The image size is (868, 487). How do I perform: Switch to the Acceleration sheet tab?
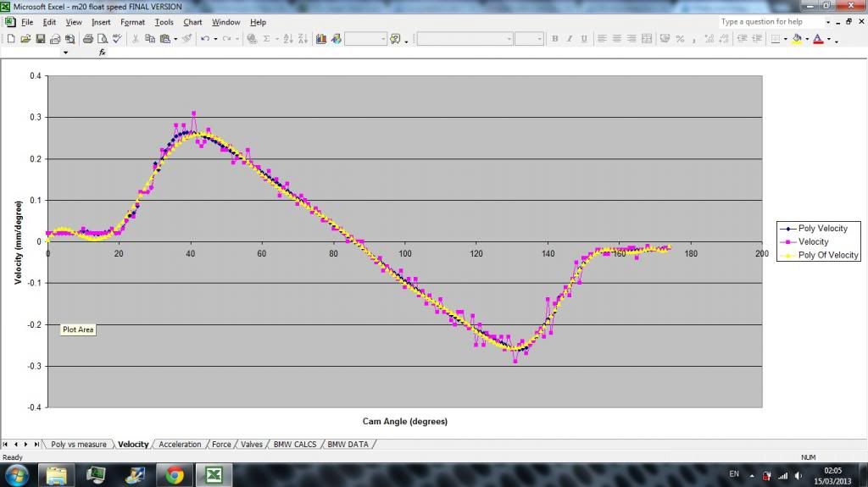coord(180,444)
